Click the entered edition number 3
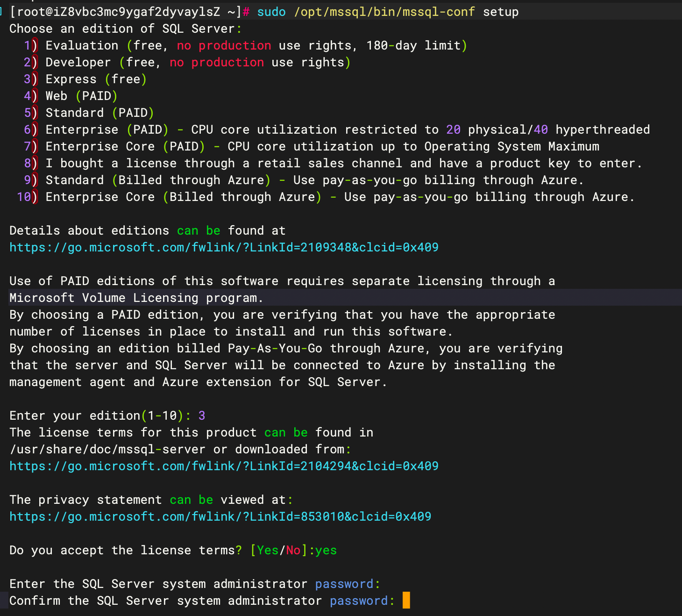Screen dimensions: 682x616 [202, 415]
